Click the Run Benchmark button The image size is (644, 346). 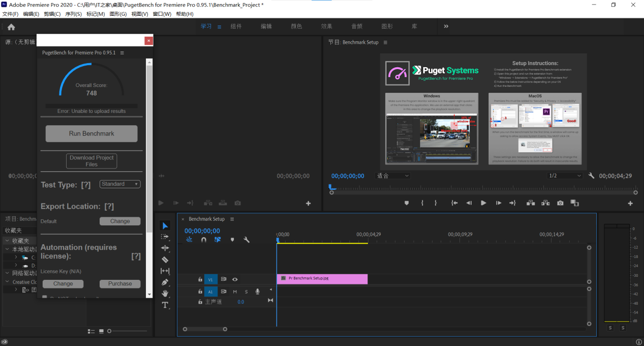[91, 134]
